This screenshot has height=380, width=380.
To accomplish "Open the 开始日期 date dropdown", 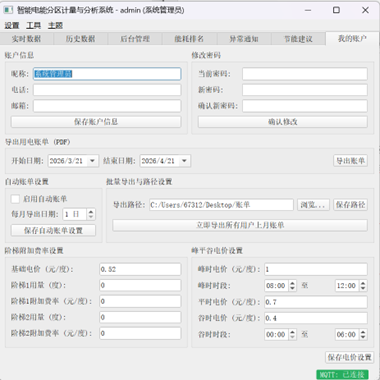I will 92,161.
